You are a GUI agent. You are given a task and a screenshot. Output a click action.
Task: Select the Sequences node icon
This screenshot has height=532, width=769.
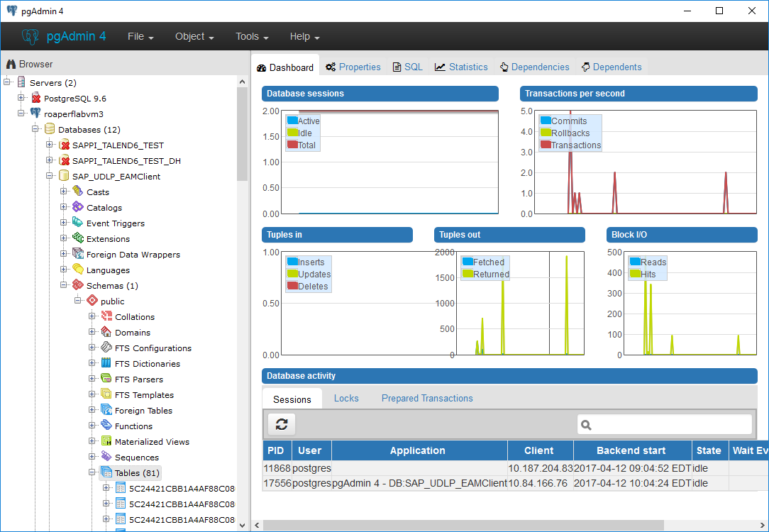coord(106,457)
